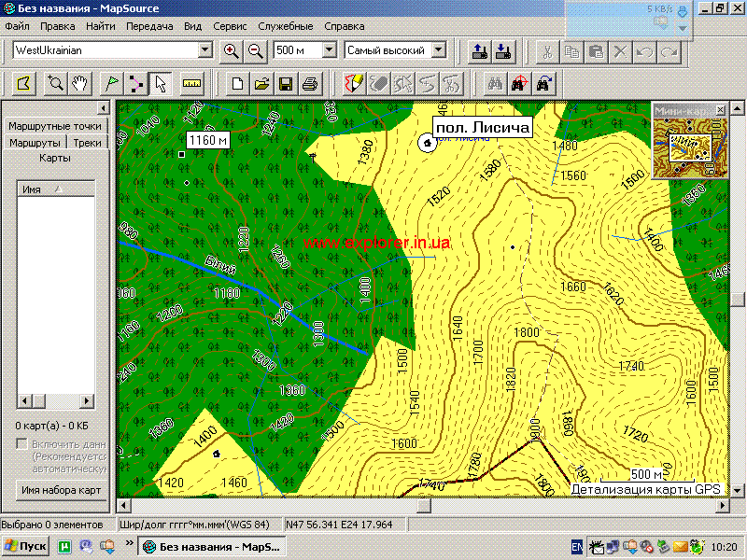Click the Find binoculars icon
Viewport: 747px width, 560px height.
click(x=498, y=83)
